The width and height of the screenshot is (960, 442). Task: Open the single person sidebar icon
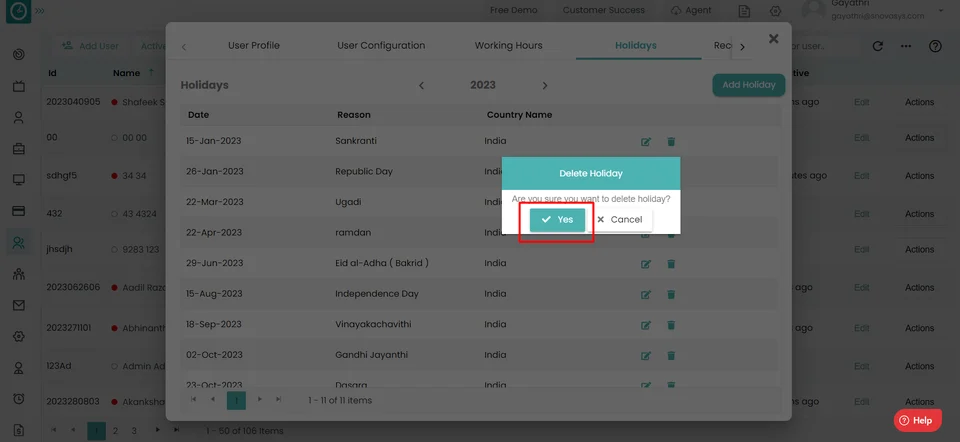[19, 118]
